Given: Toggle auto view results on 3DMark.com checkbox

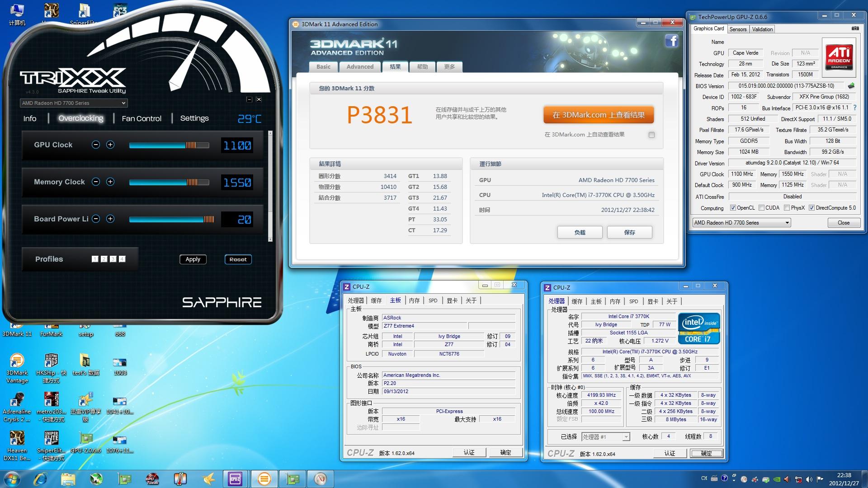Looking at the screenshot, I should click(x=651, y=135).
